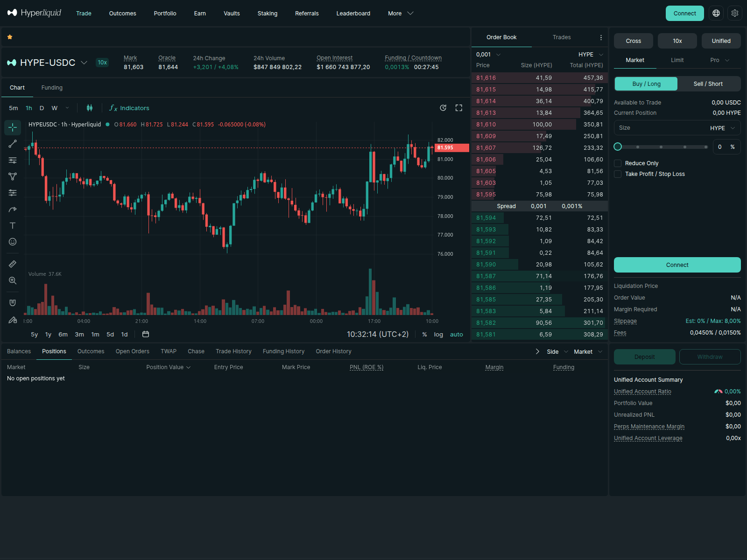Open the More menu dropdown
Screen dimensions: 747x560
[401, 14]
